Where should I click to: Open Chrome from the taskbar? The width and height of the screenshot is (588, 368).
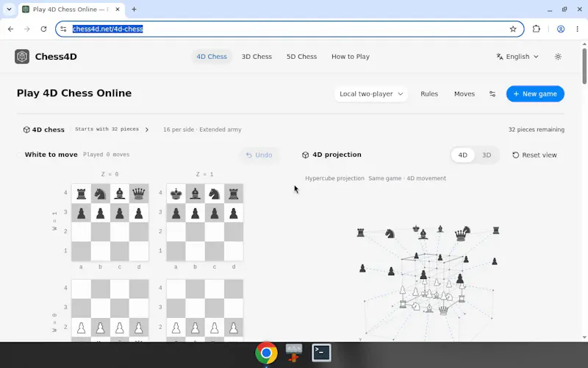[x=266, y=353]
